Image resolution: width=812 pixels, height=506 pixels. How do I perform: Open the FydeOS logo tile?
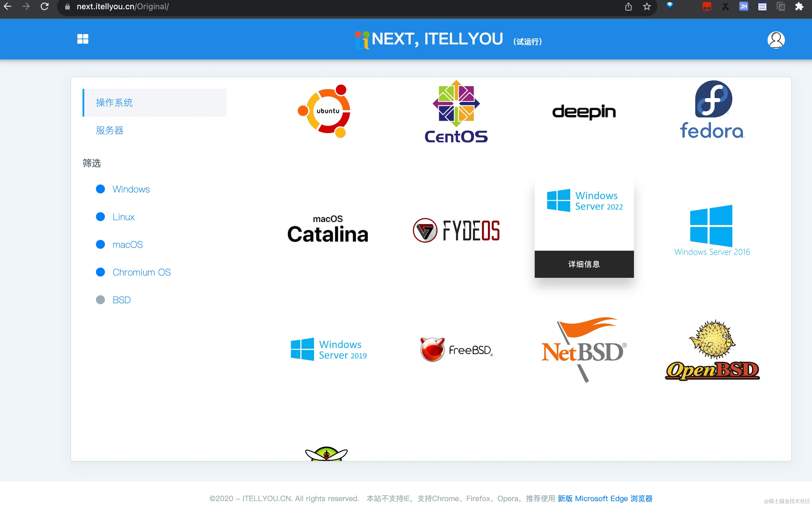[456, 230]
